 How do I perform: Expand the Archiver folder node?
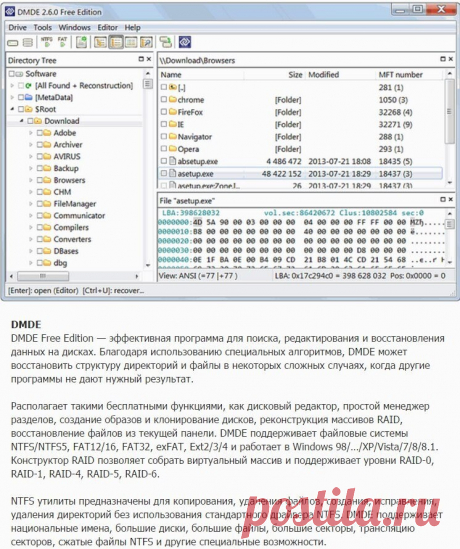[31, 145]
